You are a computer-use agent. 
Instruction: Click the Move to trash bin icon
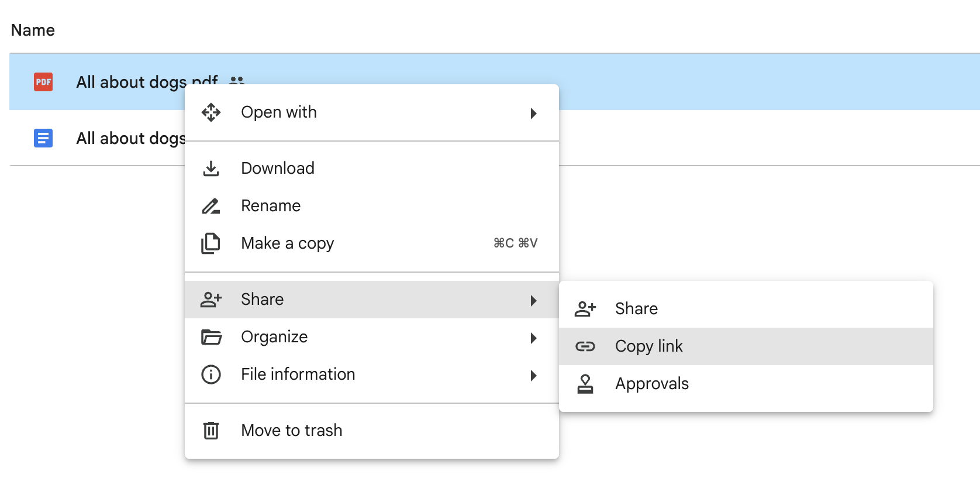[x=211, y=431]
